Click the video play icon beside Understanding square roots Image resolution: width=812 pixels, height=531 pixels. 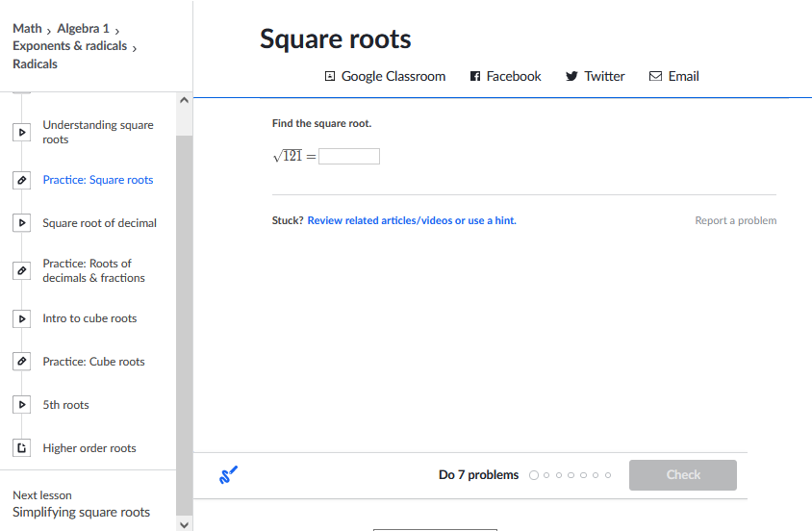22,133
